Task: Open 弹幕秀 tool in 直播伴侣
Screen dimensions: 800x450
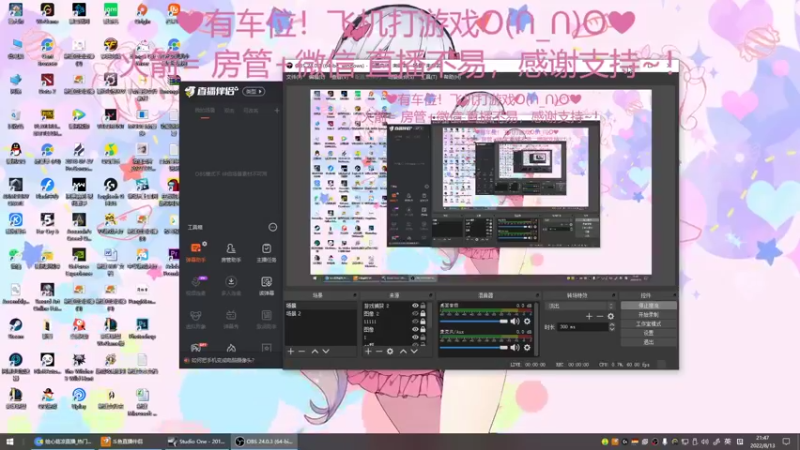Action: 231,319
